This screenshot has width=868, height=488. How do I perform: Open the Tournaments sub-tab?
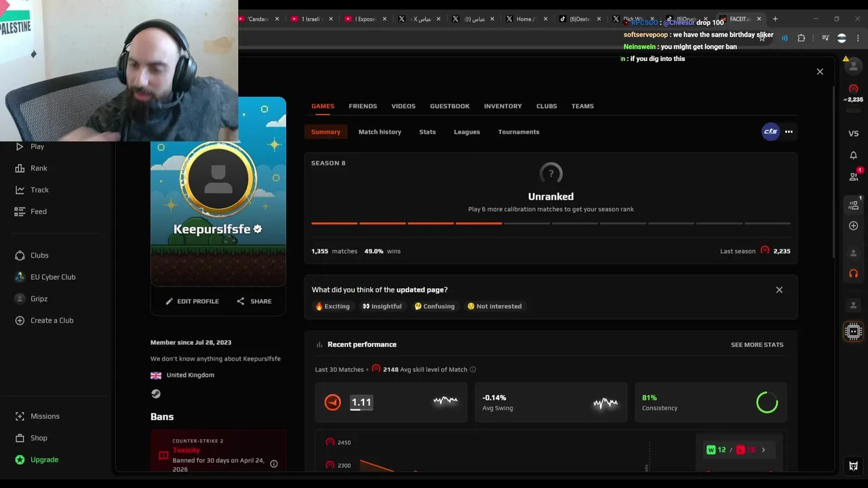pyautogui.click(x=519, y=132)
